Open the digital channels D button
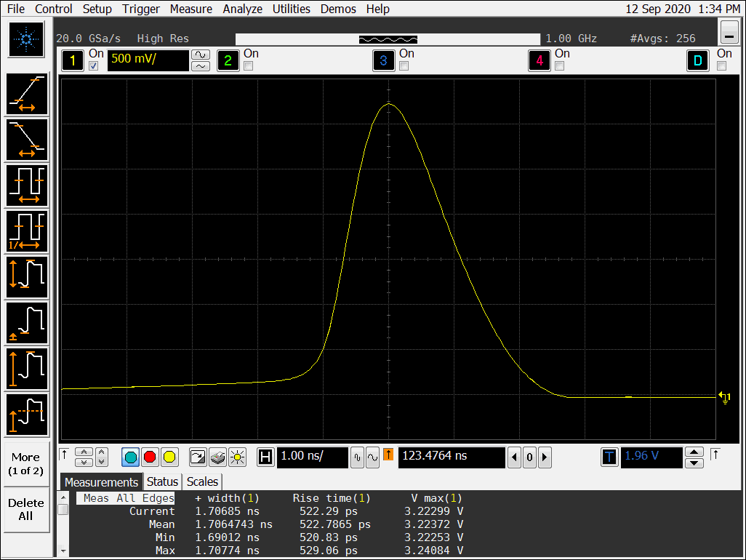 pyautogui.click(x=697, y=61)
